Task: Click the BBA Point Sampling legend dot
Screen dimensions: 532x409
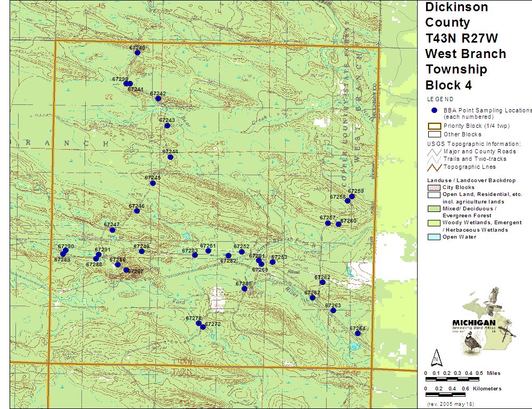Action: (434, 110)
